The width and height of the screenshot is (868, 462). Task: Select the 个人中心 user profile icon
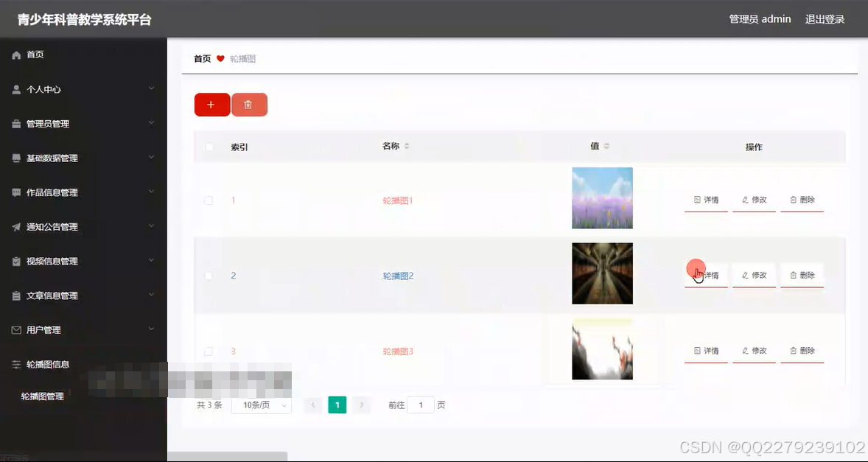[17, 89]
